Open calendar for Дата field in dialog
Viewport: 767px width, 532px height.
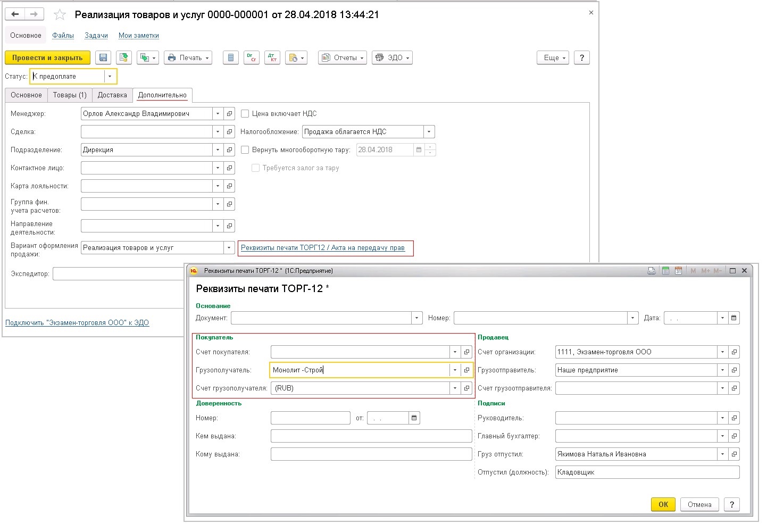734,318
